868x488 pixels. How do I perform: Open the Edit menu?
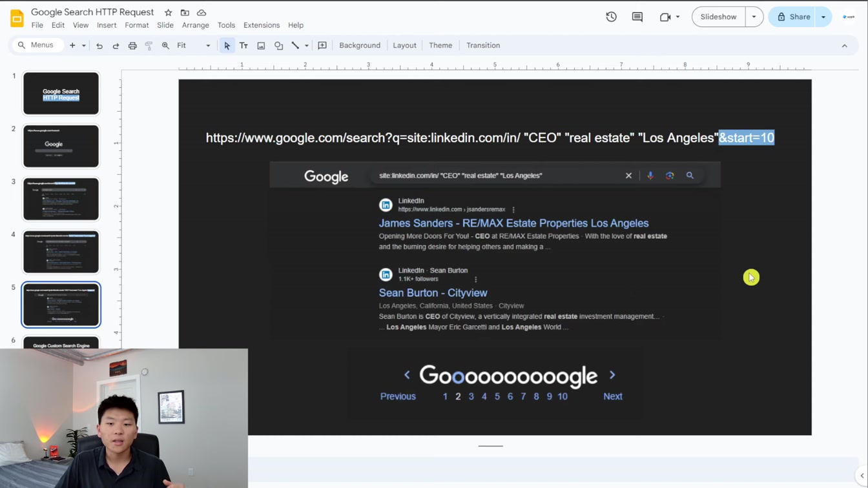click(x=58, y=25)
